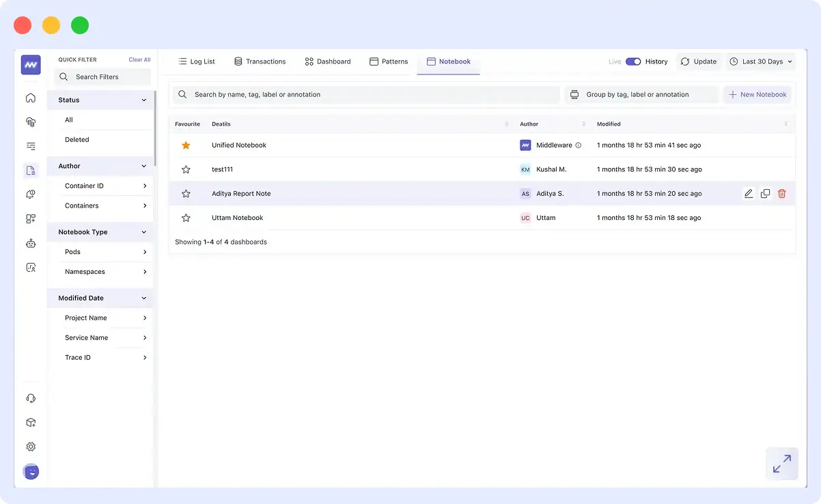Open the settings gear in the sidebar
Viewport: 821px width, 504px height.
coord(30,446)
